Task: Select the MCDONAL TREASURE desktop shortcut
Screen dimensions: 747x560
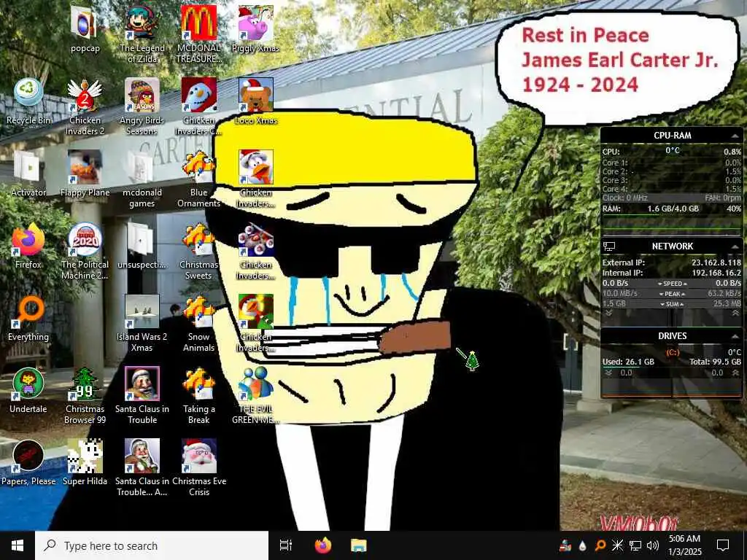Action: pos(198,34)
